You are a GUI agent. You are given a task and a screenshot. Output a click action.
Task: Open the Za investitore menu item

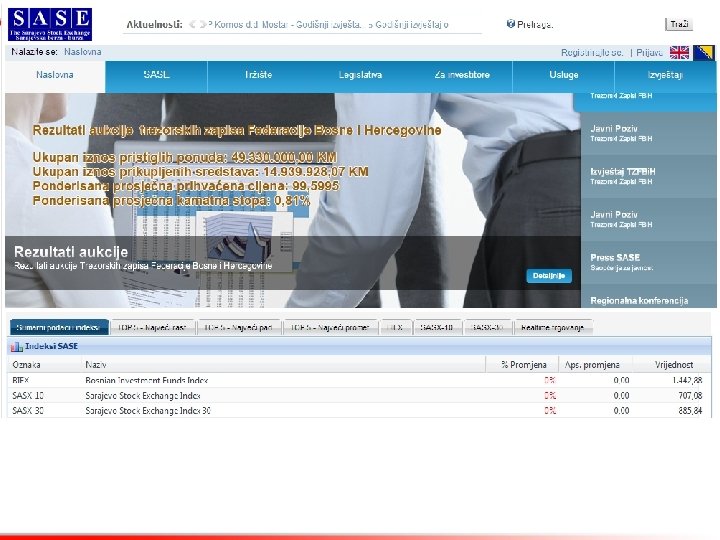coord(462,75)
